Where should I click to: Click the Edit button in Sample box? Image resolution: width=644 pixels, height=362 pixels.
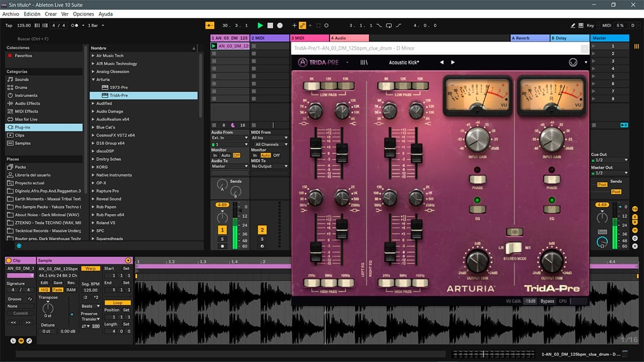click(44, 283)
